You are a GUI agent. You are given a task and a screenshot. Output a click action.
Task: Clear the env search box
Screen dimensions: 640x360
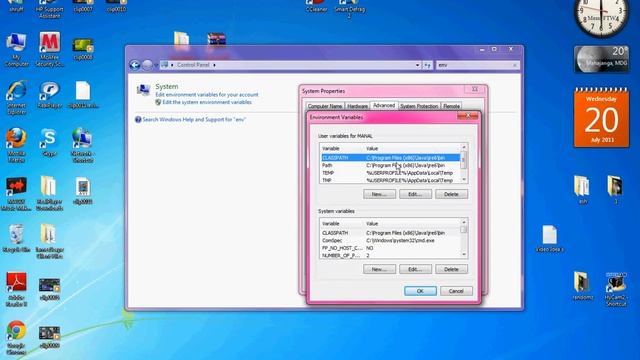click(515, 65)
